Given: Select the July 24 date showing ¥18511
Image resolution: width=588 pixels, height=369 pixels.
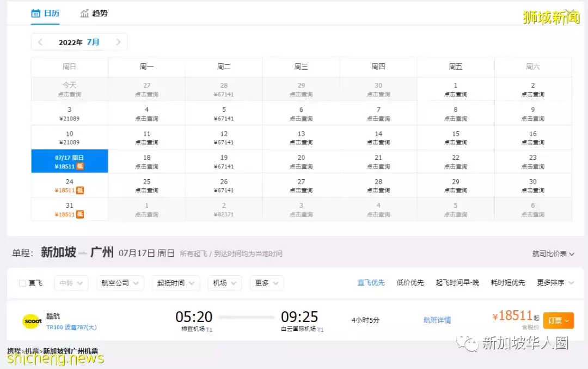Looking at the screenshot, I should [69, 185].
